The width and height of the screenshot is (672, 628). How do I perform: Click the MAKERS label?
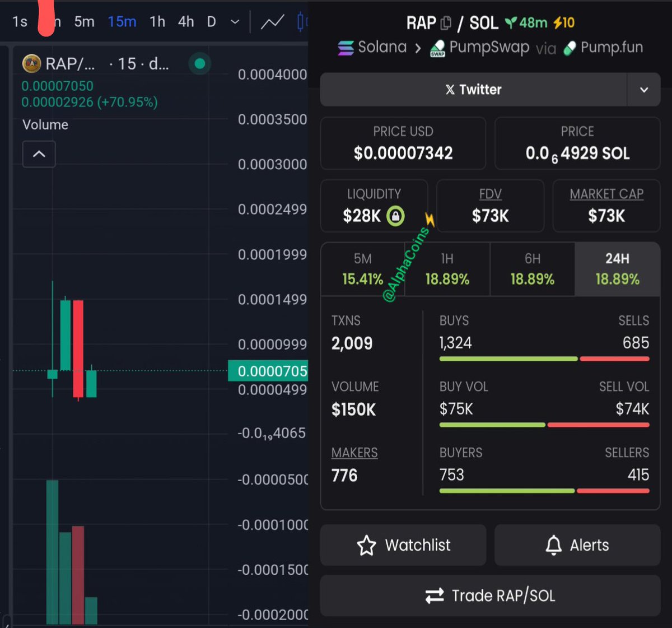pos(354,453)
